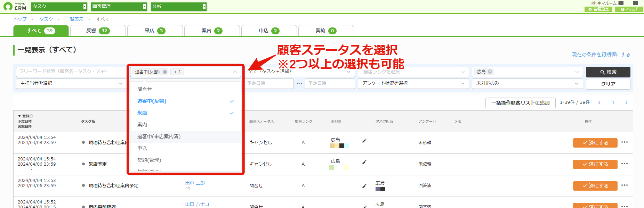The width and height of the screenshot is (644, 208).
Task: Deselect the checked 追客中(反響) option
Action: click(x=186, y=101)
